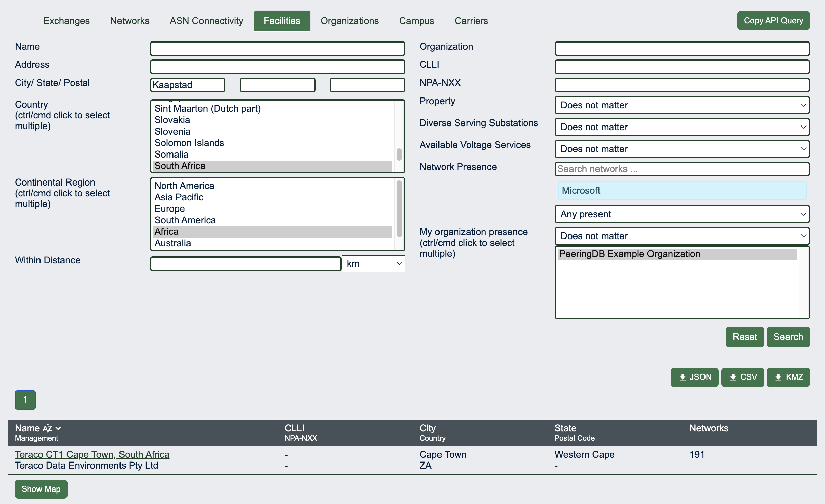
Task: Click the CLLI column header
Action: point(294,428)
